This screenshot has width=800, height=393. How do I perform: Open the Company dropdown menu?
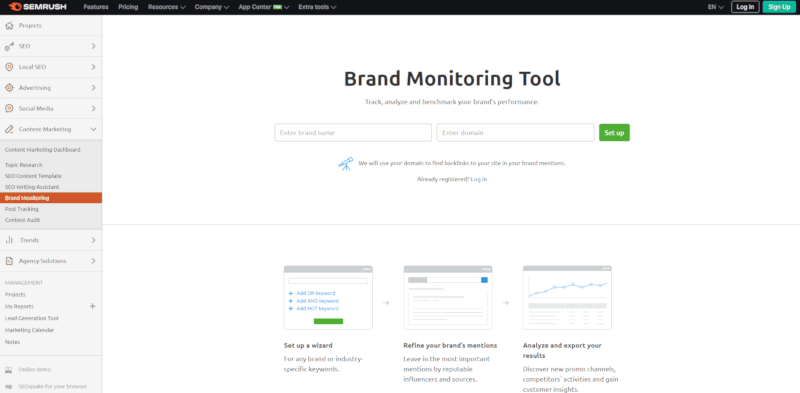212,7
